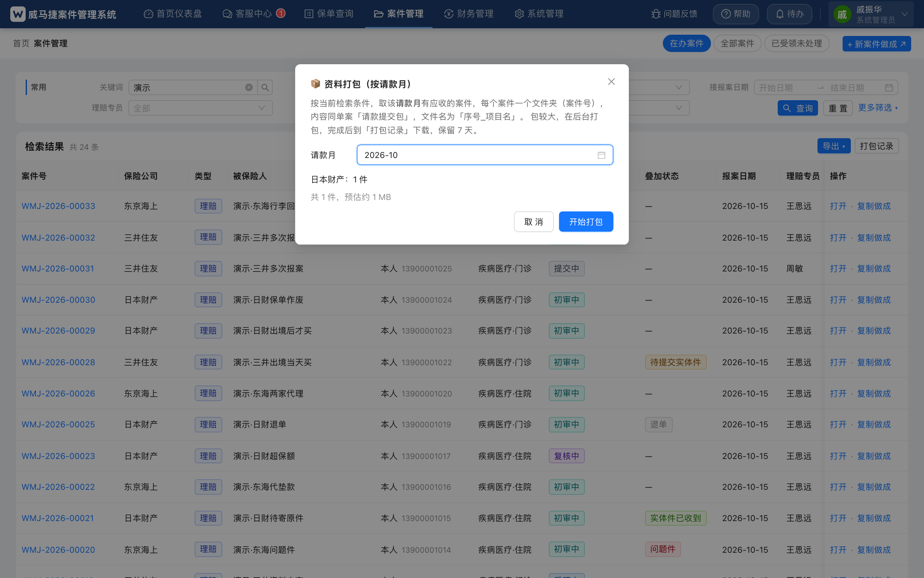The image size is (924, 578).
Task: Click 打开 for WMJ-2026-00030
Action: (838, 300)
